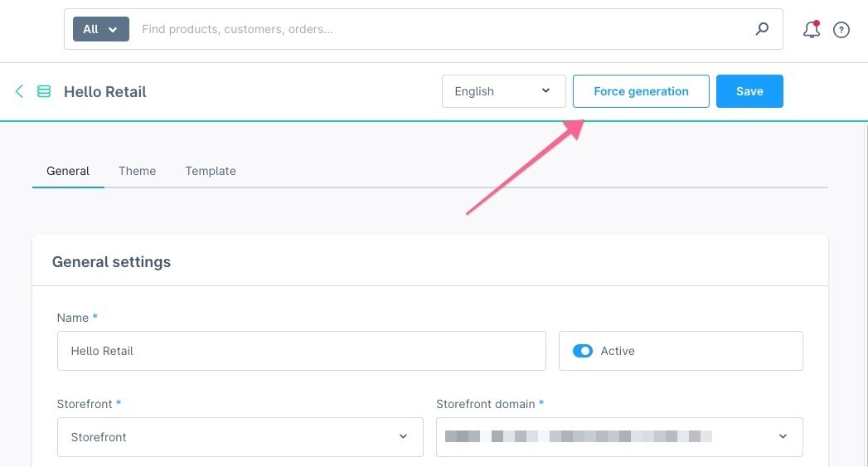The image size is (868, 467).
Task: Expand the Storefront domain dropdown
Action: pyautogui.click(x=619, y=436)
